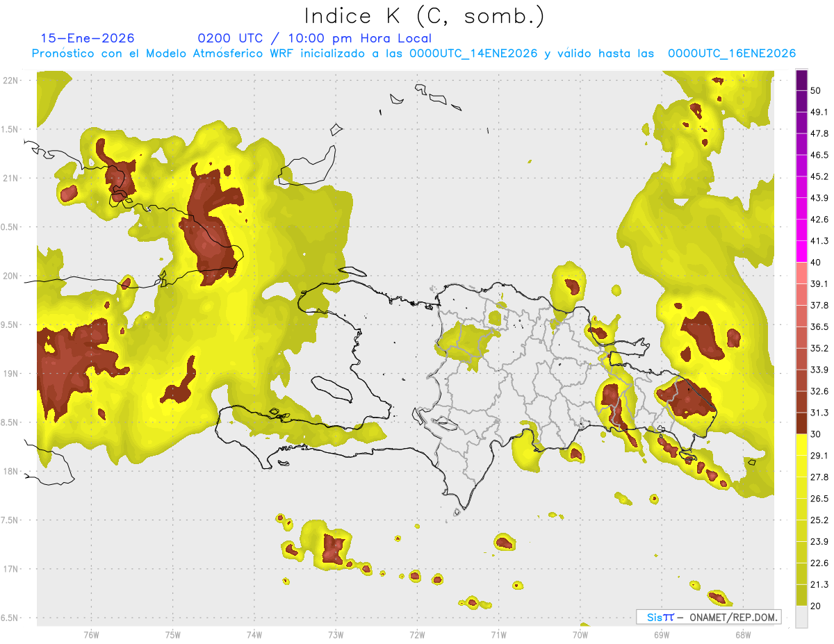Click the "22N" latitude label
834x644 pixels.
coord(11,80)
